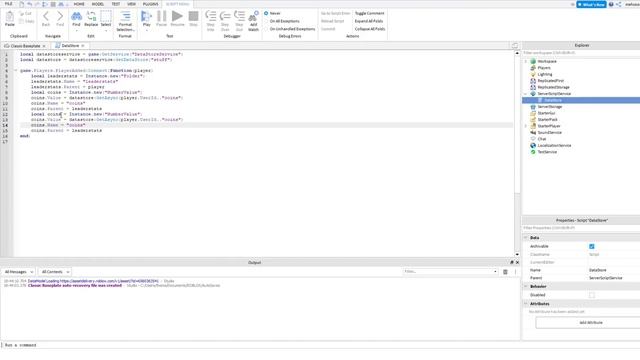640x360 pixels.
Task: Expand the Workspace tree node
Action: click(526, 61)
